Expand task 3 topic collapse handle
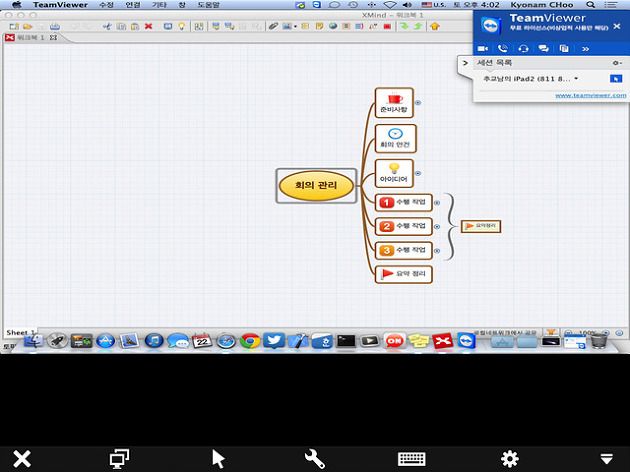Screen dimensions: 630x472 (437, 251)
